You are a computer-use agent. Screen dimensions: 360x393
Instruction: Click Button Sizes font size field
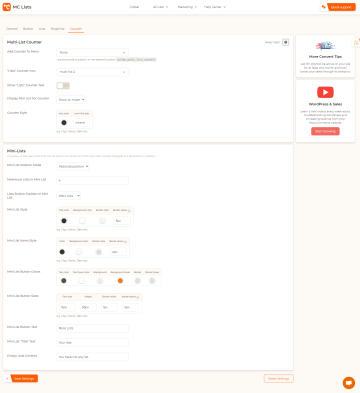point(67,307)
